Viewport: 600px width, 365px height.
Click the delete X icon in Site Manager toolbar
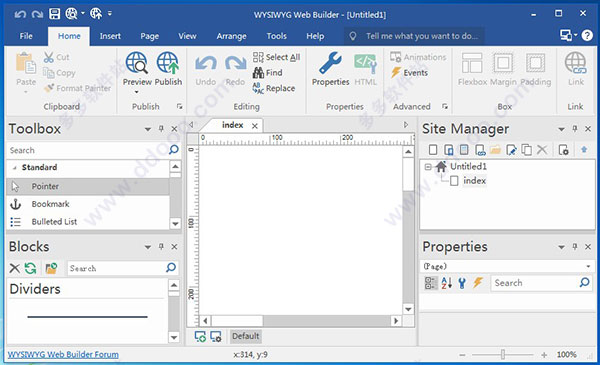coord(542,150)
